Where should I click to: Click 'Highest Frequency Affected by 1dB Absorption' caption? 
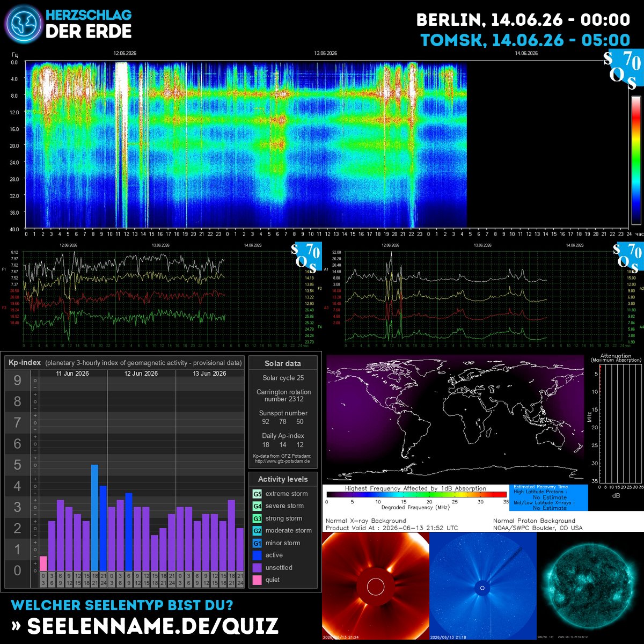click(x=415, y=488)
